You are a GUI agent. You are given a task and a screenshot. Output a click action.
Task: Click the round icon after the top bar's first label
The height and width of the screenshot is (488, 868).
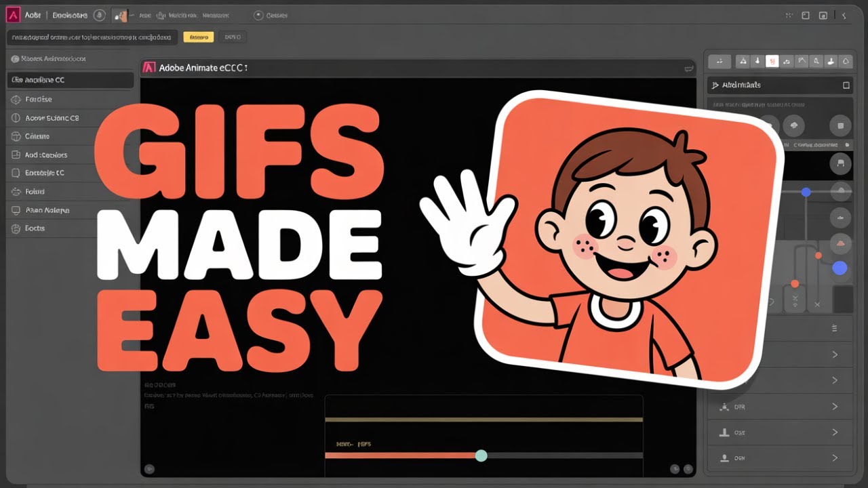(x=99, y=15)
